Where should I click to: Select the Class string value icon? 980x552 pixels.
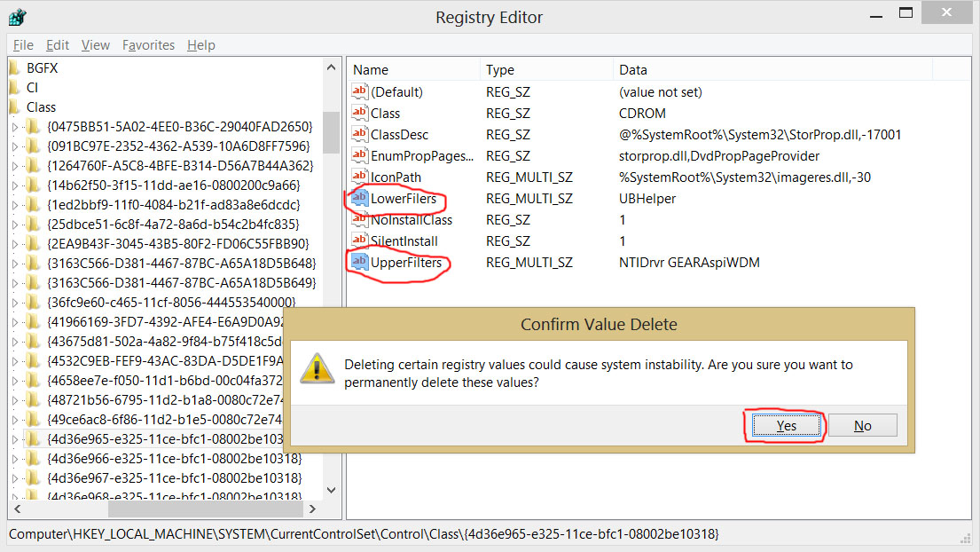(360, 113)
